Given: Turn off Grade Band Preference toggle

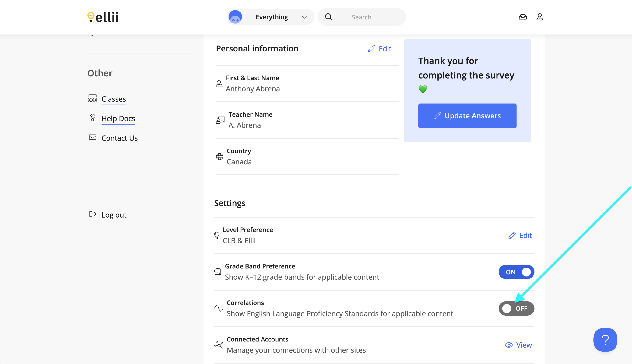Looking at the screenshot, I should 516,272.
